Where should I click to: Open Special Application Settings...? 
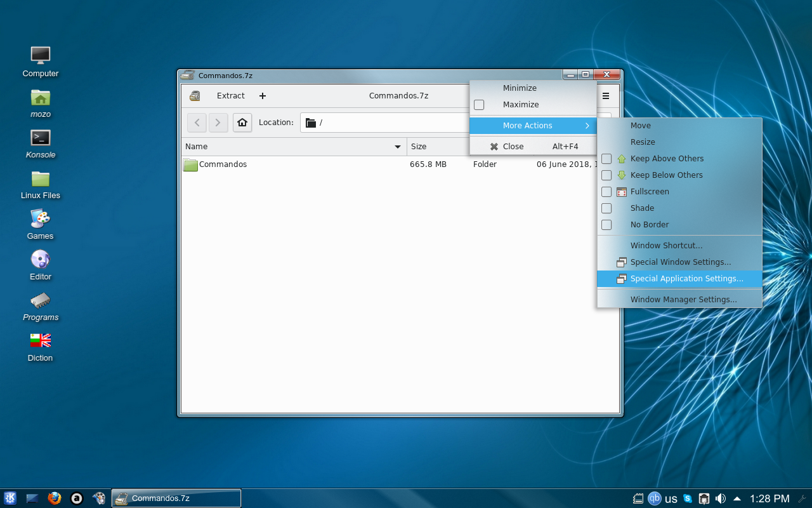(679, 279)
